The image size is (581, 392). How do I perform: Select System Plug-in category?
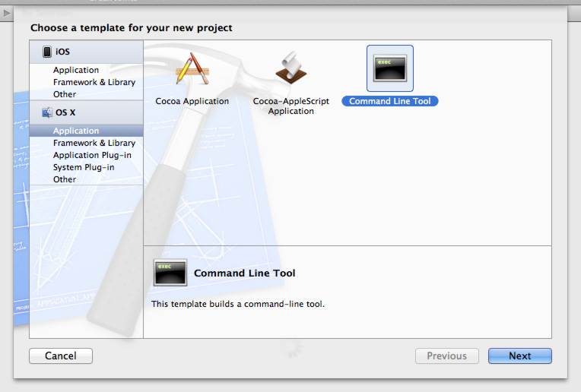pos(85,167)
